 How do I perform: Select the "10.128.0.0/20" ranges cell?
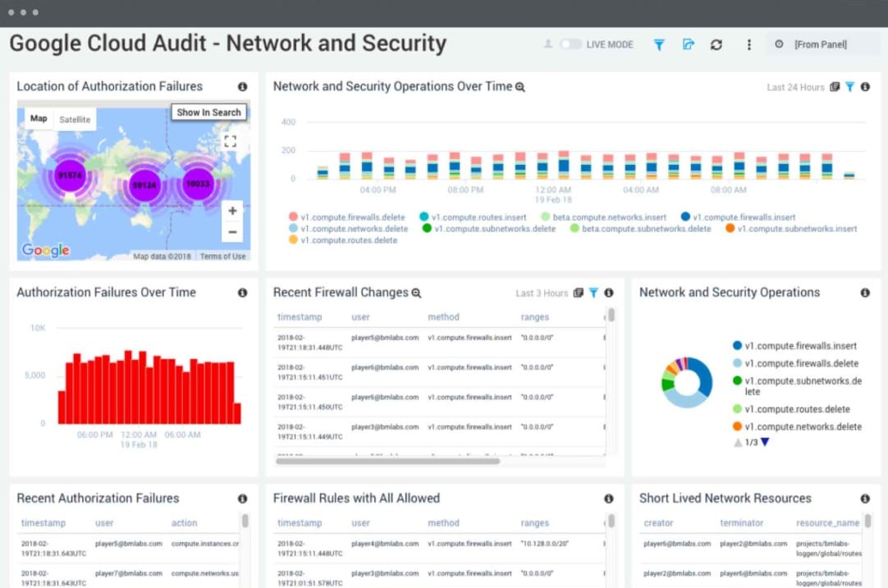point(545,544)
